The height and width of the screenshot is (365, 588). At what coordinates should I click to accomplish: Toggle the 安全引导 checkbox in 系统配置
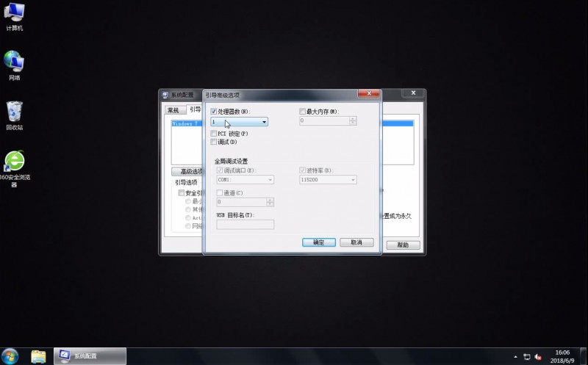pos(181,193)
